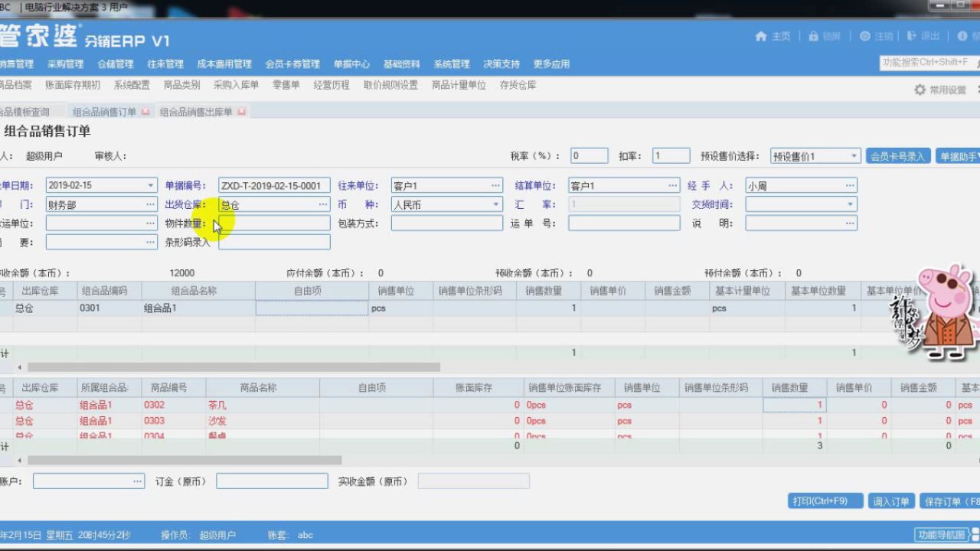Viewport: 980px width, 551px height.
Task: Open the 采购管理 menu
Action: (x=66, y=64)
